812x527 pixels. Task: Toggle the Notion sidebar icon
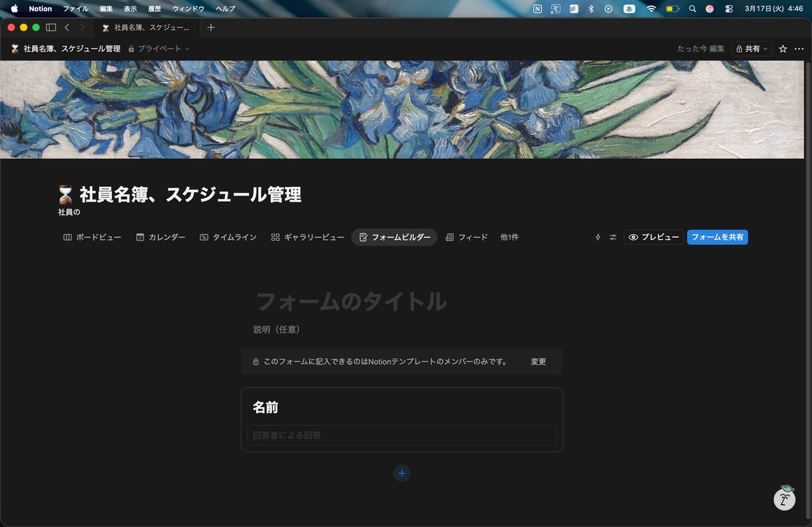click(51, 27)
